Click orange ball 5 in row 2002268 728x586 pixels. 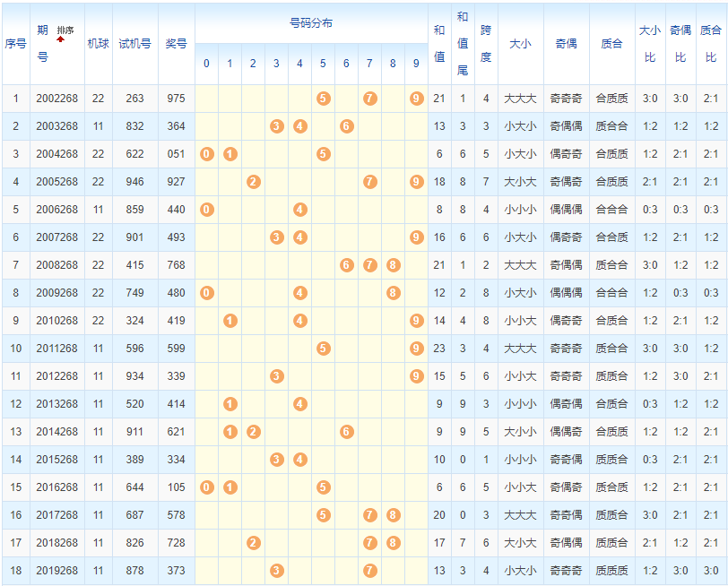[323, 99]
